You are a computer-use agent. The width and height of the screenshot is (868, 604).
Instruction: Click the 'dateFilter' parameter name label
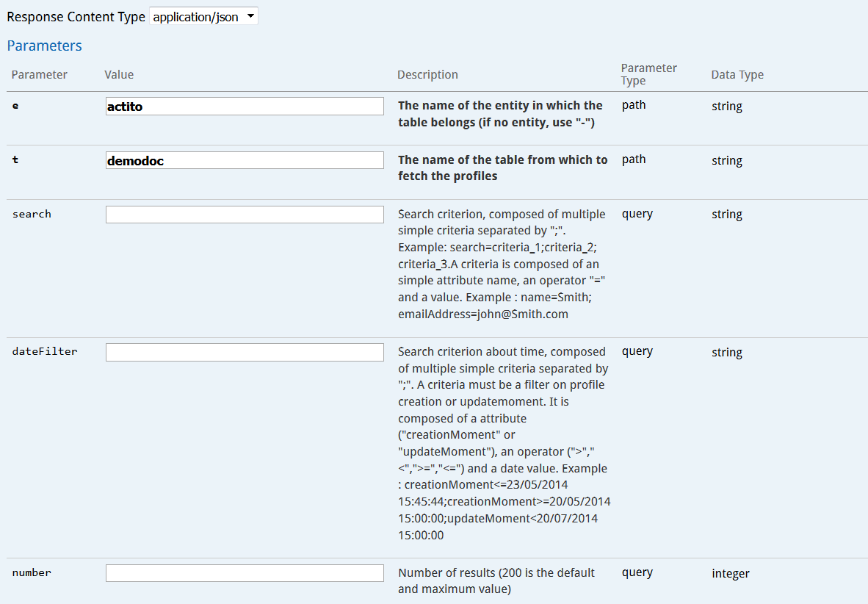tap(44, 351)
